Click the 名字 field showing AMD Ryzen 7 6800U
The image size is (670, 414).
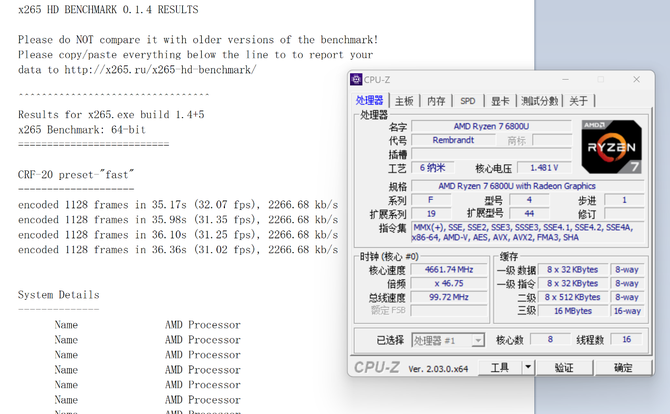(489, 126)
